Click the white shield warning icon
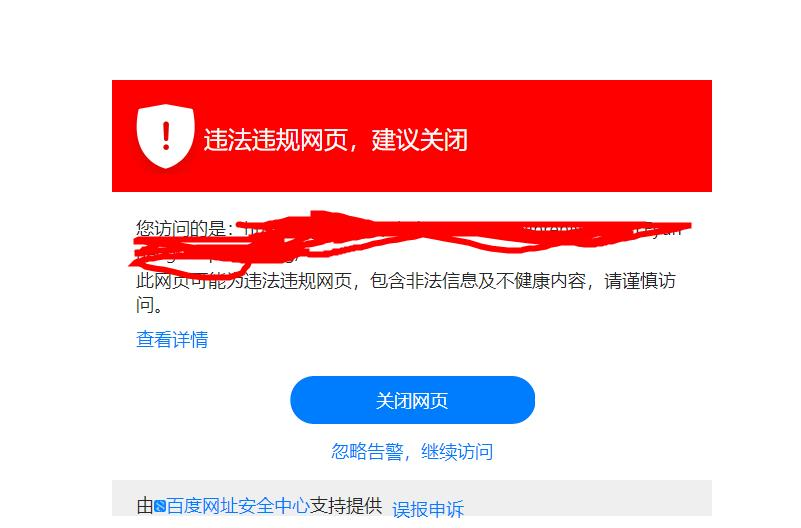Viewport: 801px width, 528px height. click(165, 136)
